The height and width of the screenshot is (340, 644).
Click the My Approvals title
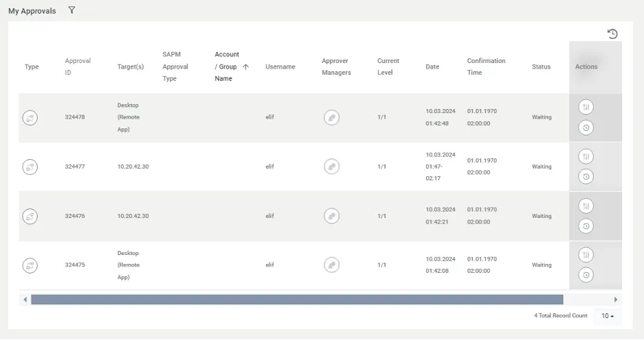32,11
